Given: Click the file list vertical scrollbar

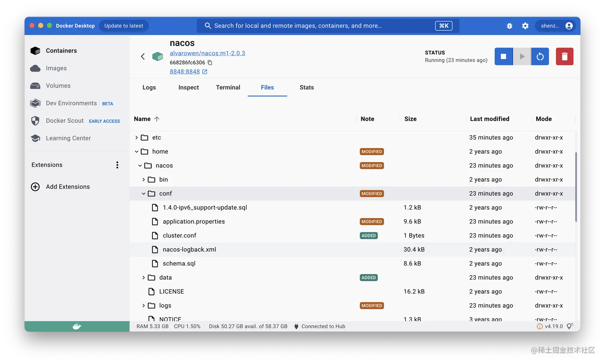Looking at the screenshot, I should pos(576,187).
